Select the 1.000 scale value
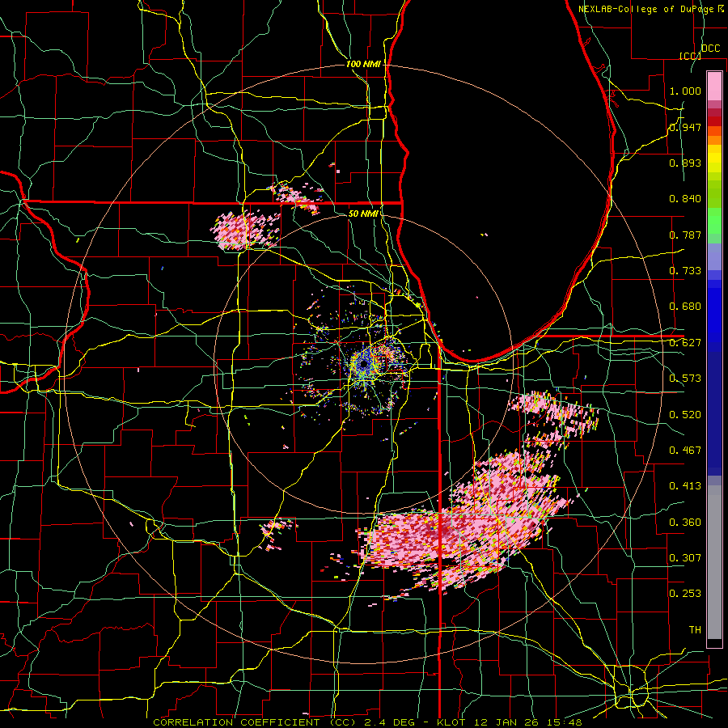The width and height of the screenshot is (728, 728). 685,91
